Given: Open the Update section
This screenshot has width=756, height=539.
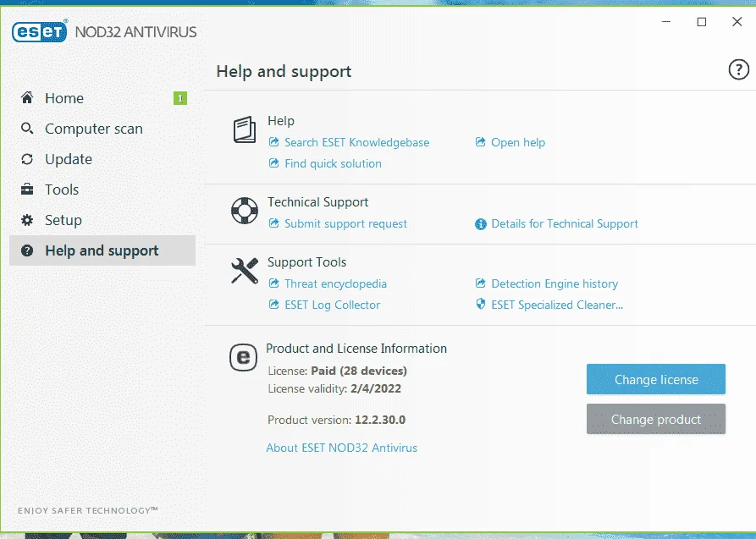Looking at the screenshot, I should pyautogui.click(x=102, y=159).
